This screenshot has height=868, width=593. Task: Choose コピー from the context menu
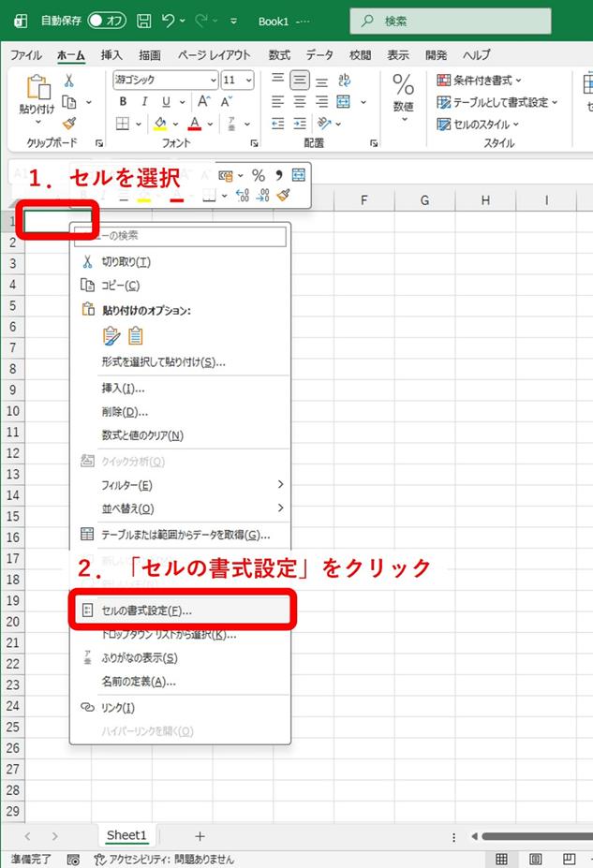tap(120, 285)
